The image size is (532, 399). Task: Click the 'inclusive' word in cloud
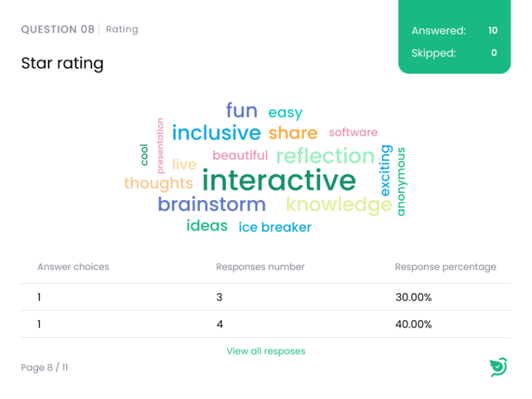tap(216, 132)
